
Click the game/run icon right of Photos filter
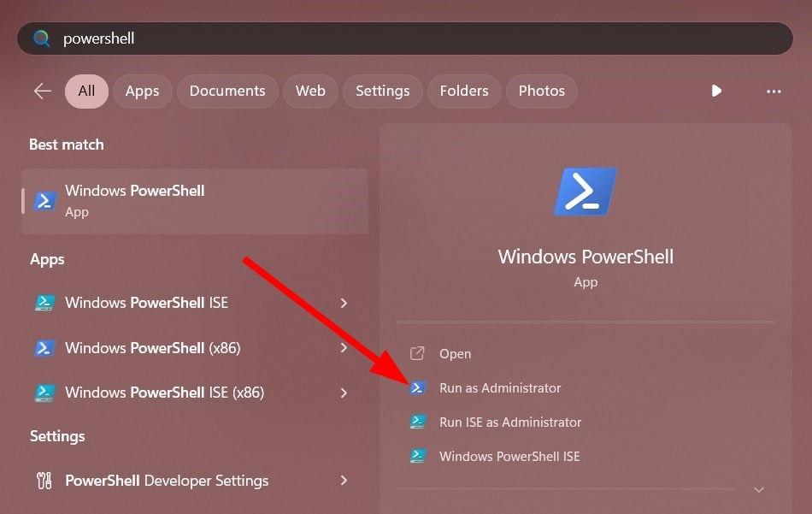(715, 91)
